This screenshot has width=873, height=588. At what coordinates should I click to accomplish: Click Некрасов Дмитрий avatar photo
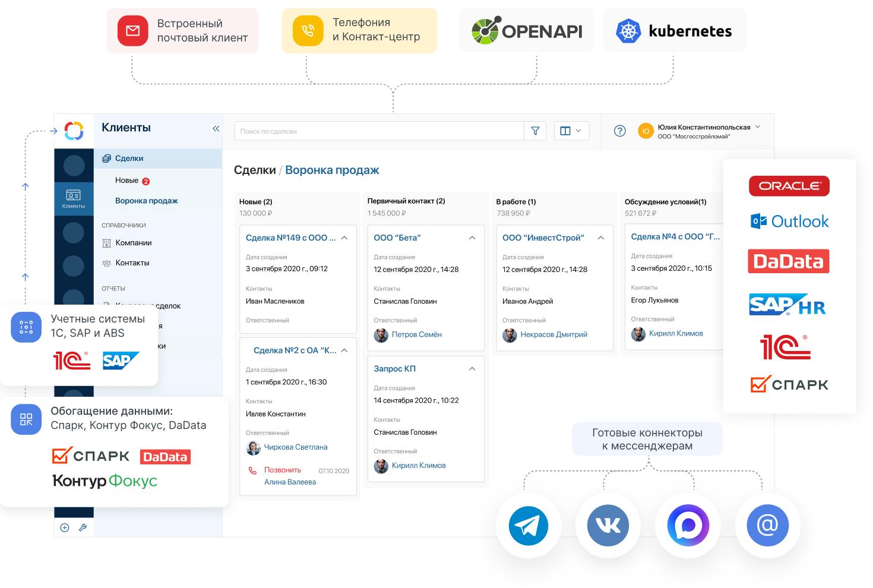pyautogui.click(x=510, y=335)
